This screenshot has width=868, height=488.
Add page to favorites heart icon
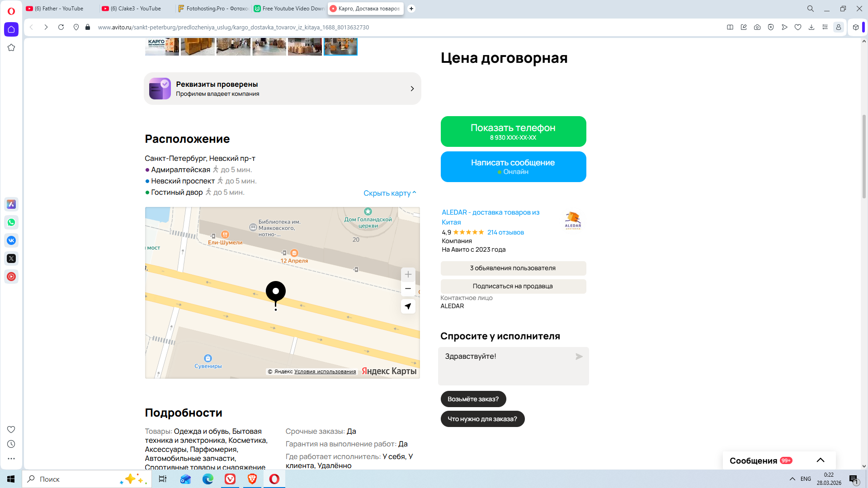point(798,27)
